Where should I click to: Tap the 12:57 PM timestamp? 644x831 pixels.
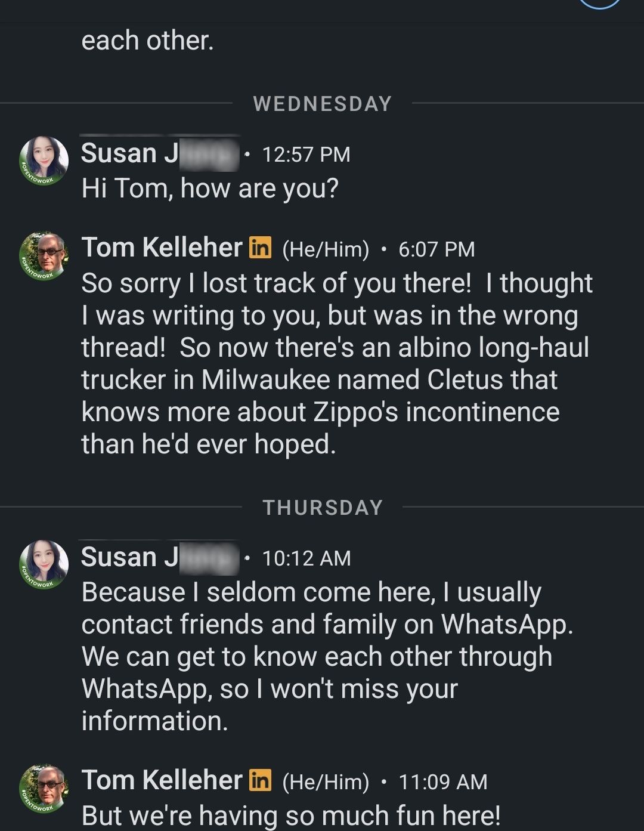306,155
